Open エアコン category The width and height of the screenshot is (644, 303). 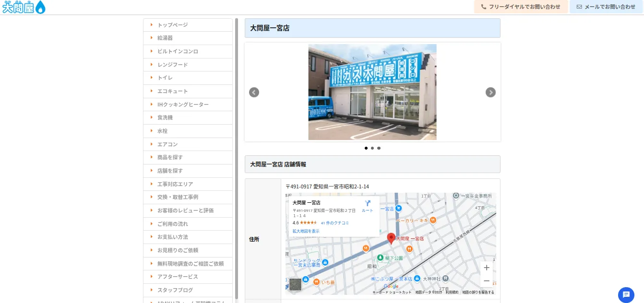(x=188, y=144)
